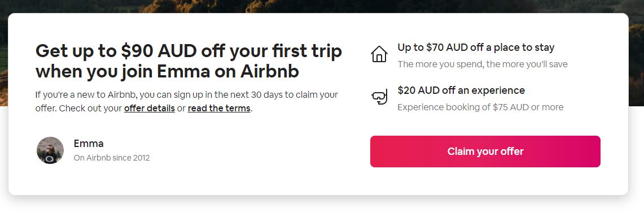Click the "On Airbnb since 2012" text
This screenshot has height=212, width=644.
[x=112, y=158]
